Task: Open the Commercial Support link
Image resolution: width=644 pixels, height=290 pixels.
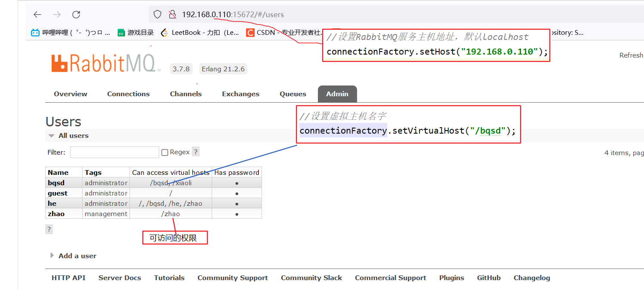Action: click(x=391, y=278)
